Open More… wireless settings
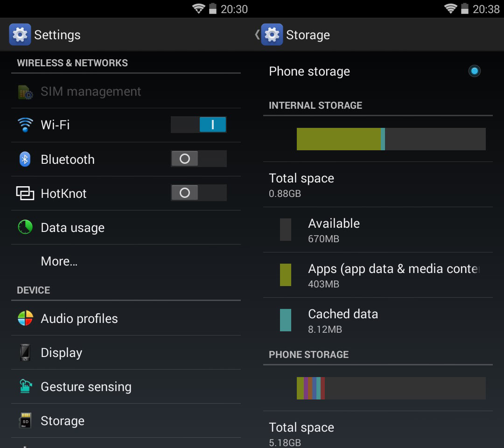The width and height of the screenshot is (504, 448). (59, 261)
